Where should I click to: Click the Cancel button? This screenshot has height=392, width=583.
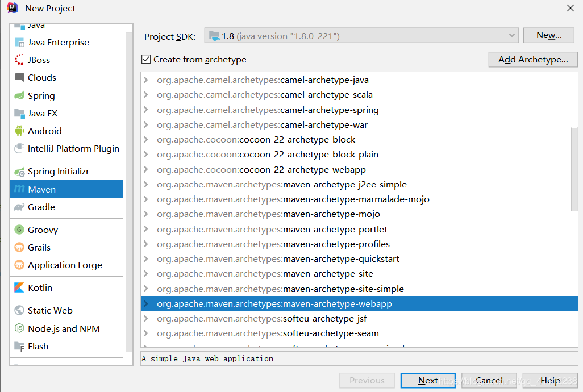[489, 381]
